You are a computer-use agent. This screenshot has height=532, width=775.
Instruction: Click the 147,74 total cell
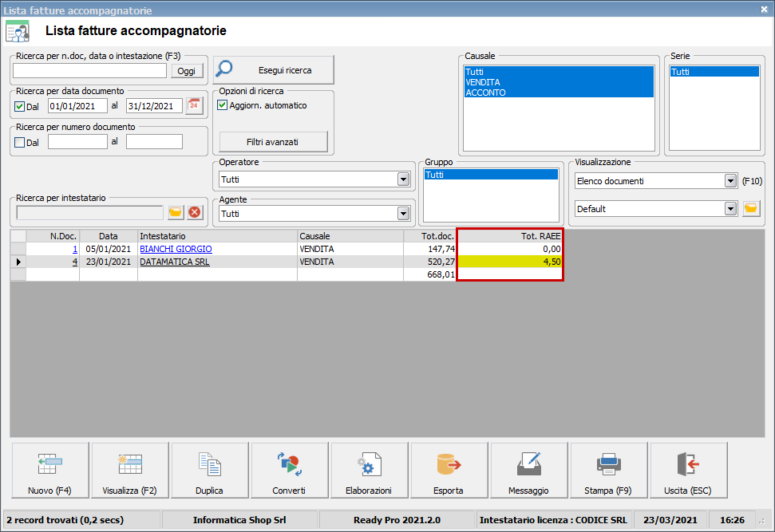click(430, 249)
